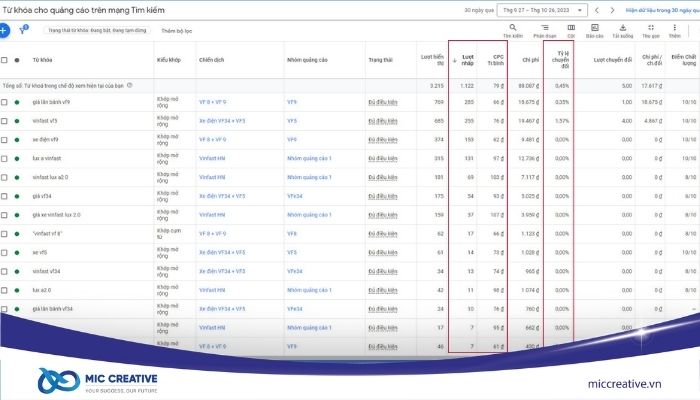Click the Thu gọn collapse icon
Screen dimensions: 700x400
pos(651,28)
